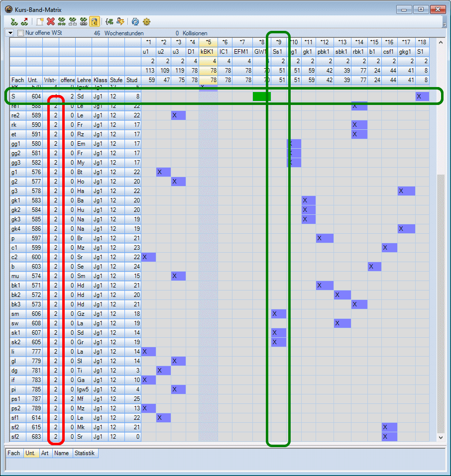Select the Name tab at the bottom
Image resolution: width=451 pixels, height=476 pixels.
62,453
